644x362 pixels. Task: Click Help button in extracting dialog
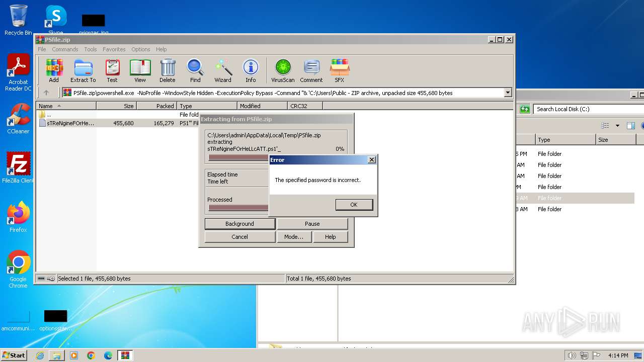point(330,237)
